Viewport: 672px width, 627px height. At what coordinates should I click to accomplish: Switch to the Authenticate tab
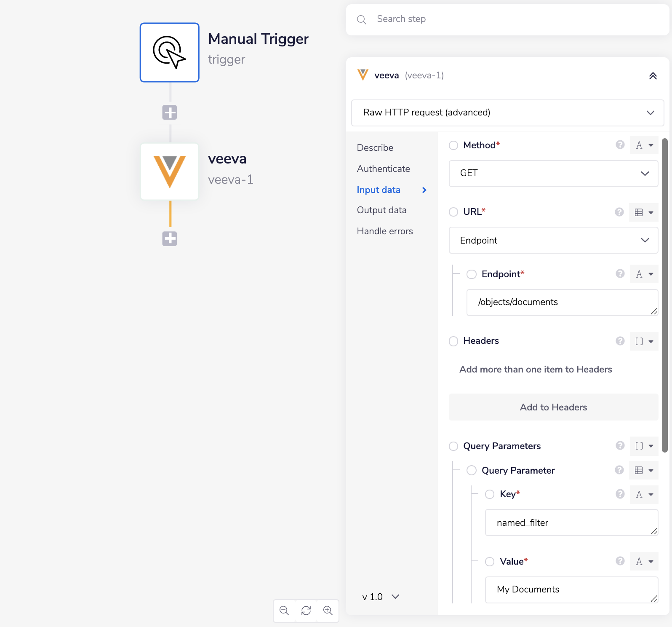[383, 169]
